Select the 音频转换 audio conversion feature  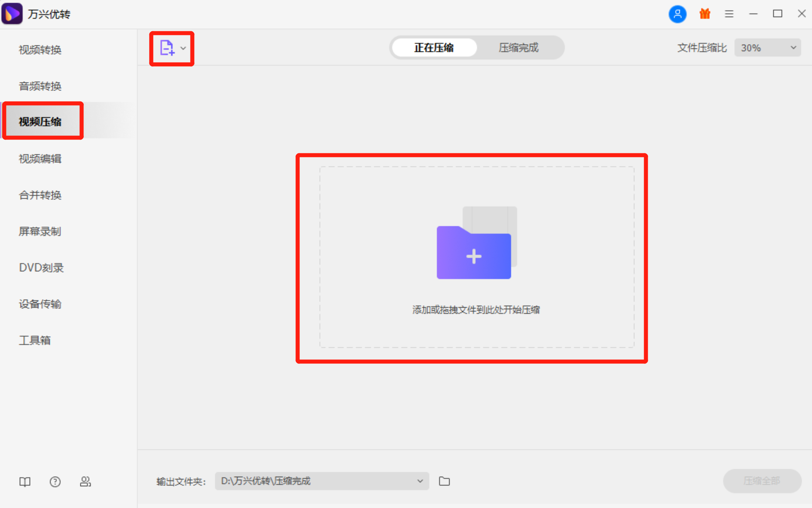coord(40,86)
